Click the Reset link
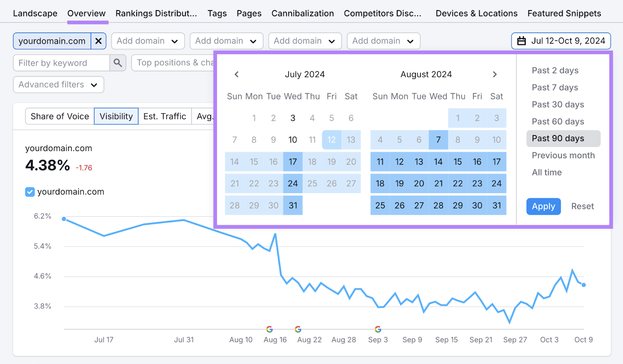The width and height of the screenshot is (623, 364). tap(583, 206)
